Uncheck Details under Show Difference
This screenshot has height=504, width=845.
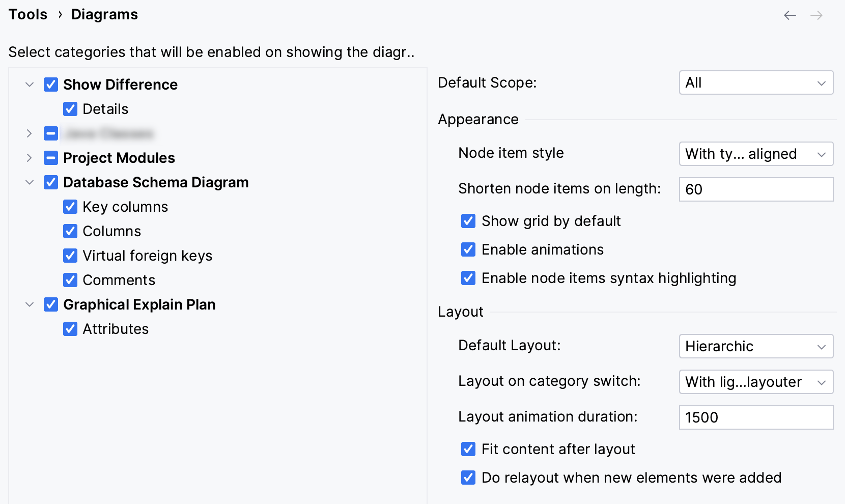coord(71,109)
